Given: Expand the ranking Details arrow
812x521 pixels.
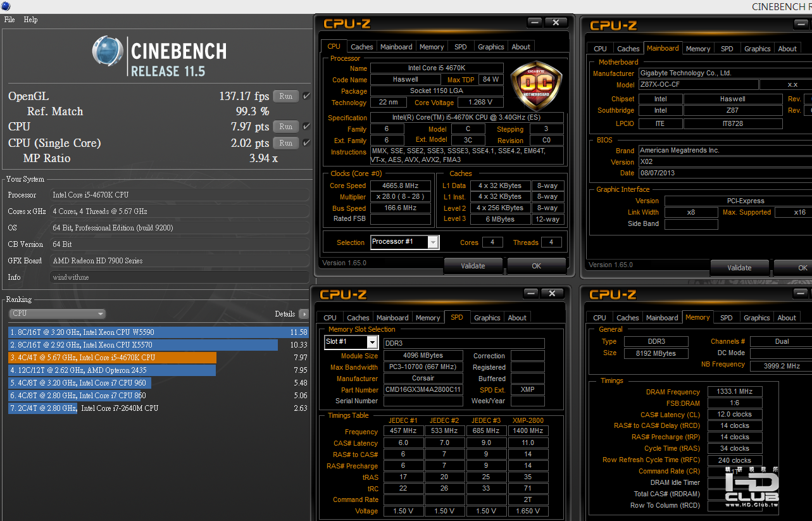Looking at the screenshot, I should coord(304,314).
